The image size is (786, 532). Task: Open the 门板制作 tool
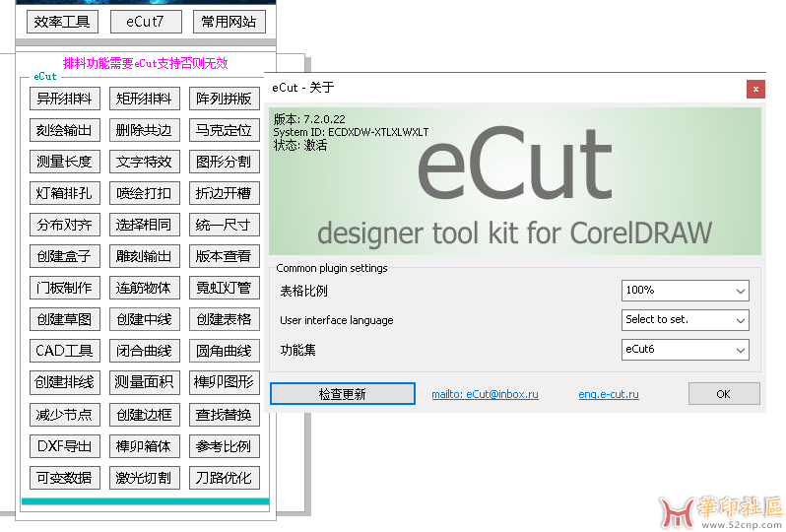(65, 288)
